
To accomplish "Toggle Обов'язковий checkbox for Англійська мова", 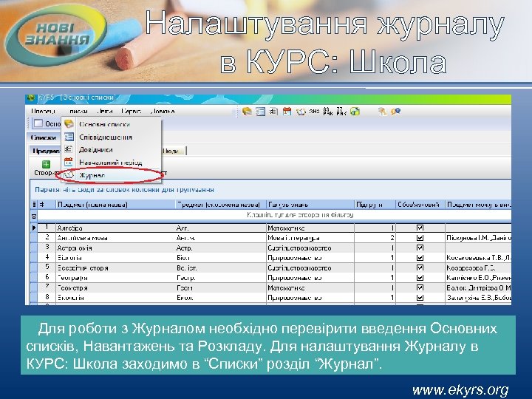I will tap(420, 237).
